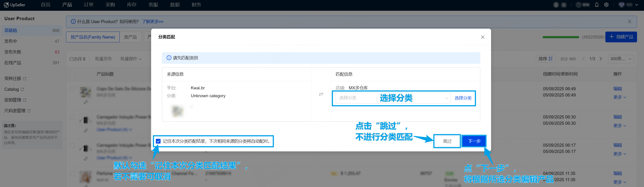Open external link icon beside 变种迁移
Viewport: 644px width, 187px height.
[25, 79]
